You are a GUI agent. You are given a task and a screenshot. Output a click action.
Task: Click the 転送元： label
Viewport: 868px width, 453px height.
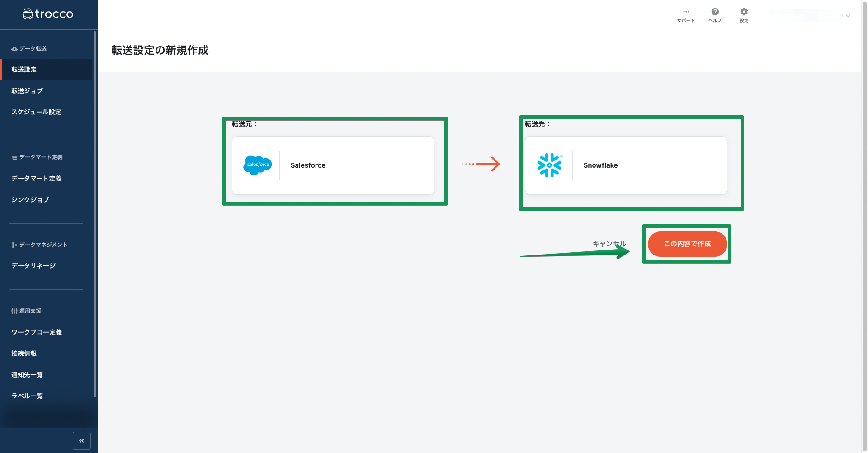click(244, 124)
